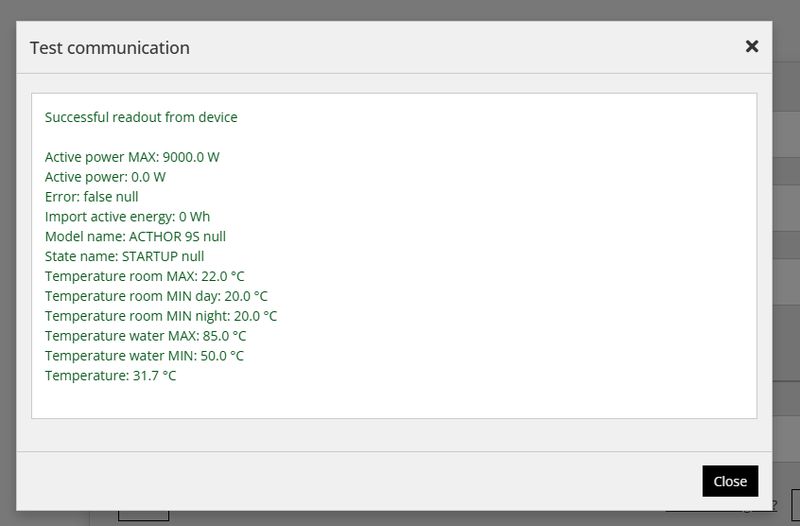Screen dimensions: 800x526
Task: Select the 'Active power: 0.0 W' line
Action: pos(105,177)
